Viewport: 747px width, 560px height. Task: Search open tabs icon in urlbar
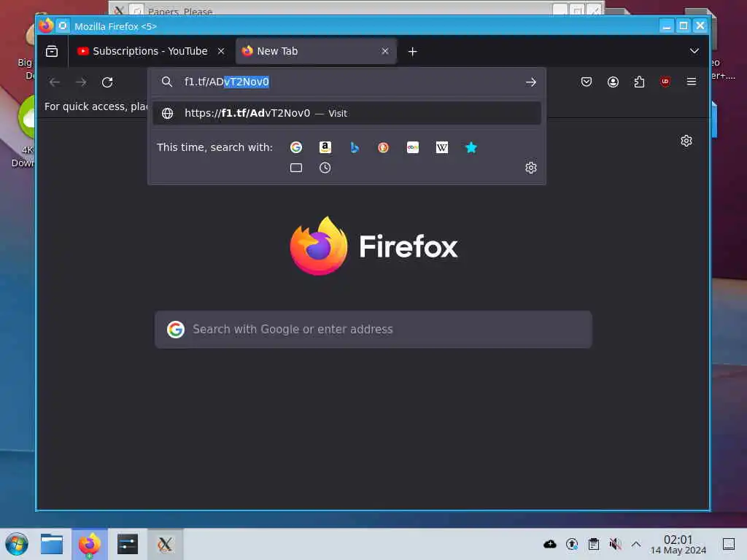tap(296, 168)
